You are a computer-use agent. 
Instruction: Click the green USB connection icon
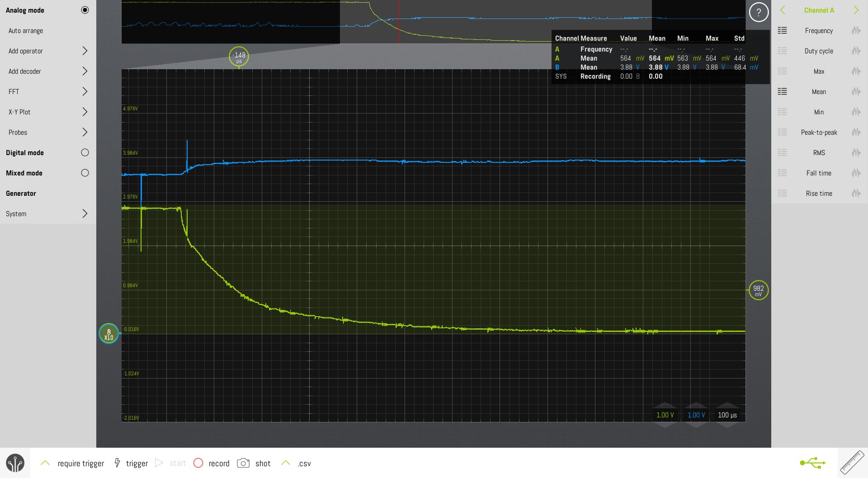[812, 463]
